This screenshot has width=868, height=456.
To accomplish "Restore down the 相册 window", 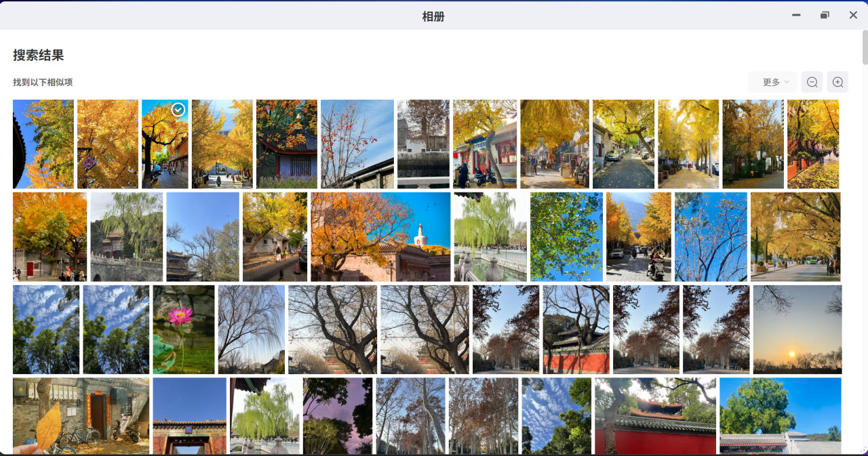I will 825,15.
